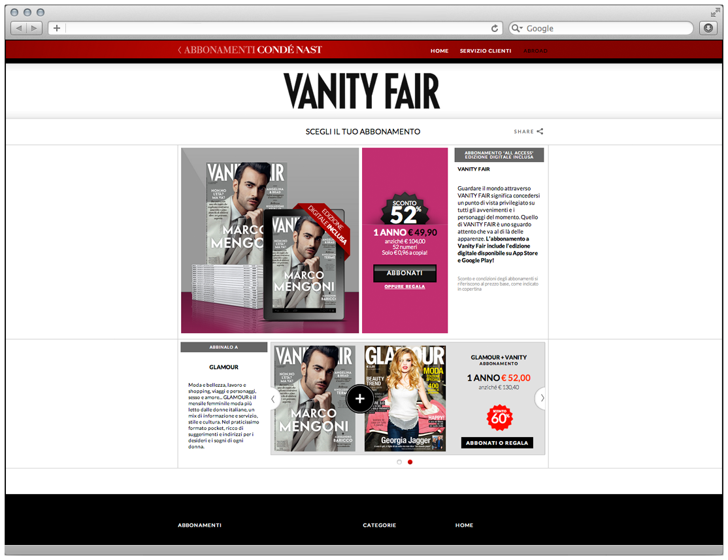Go back with the browser back arrow
This screenshot has height=560, width=728.
point(18,28)
